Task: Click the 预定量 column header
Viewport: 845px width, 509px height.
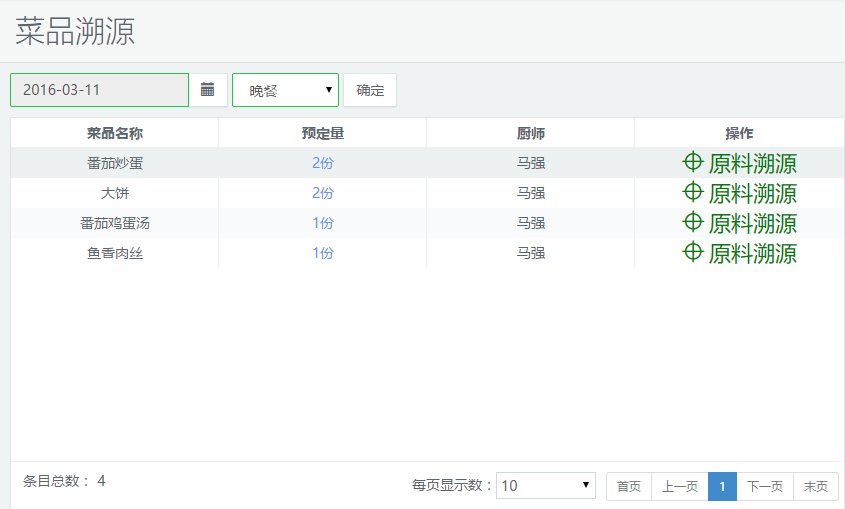Action: click(322, 133)
